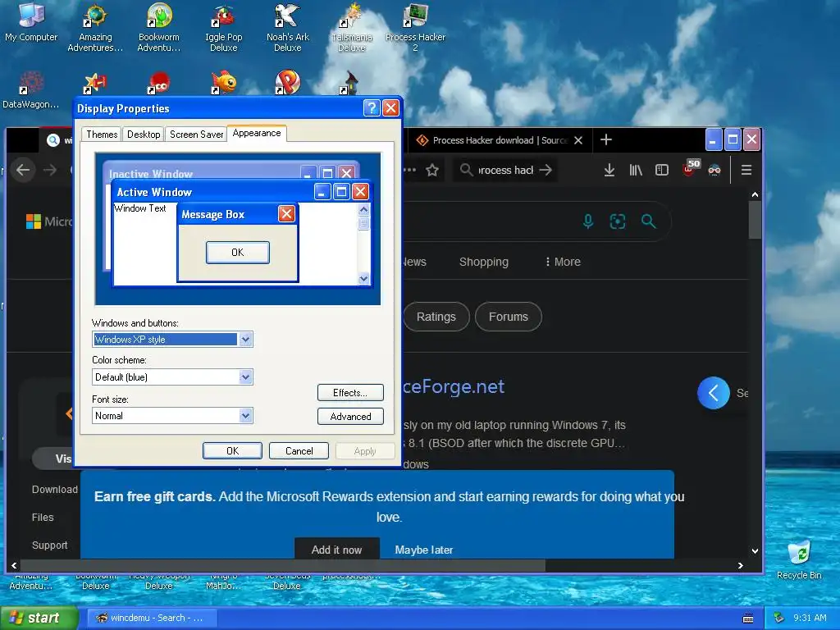Open the More search categories menu
Screen dimensions: 840x630
(563, 262)
